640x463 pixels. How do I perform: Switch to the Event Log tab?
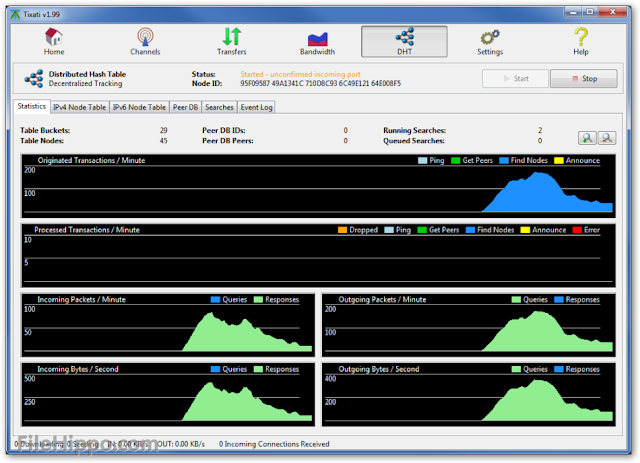coord(256,107)
